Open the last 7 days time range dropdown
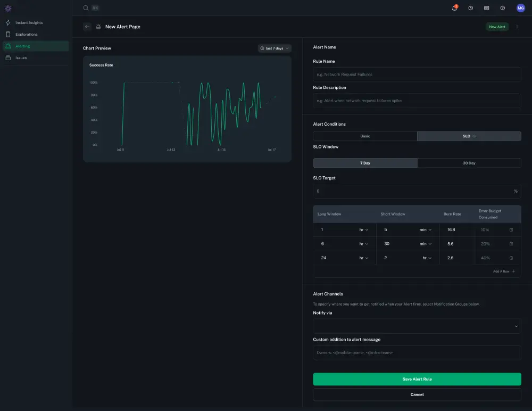This screenshot has width=532, height=411. tap(275, 48)
